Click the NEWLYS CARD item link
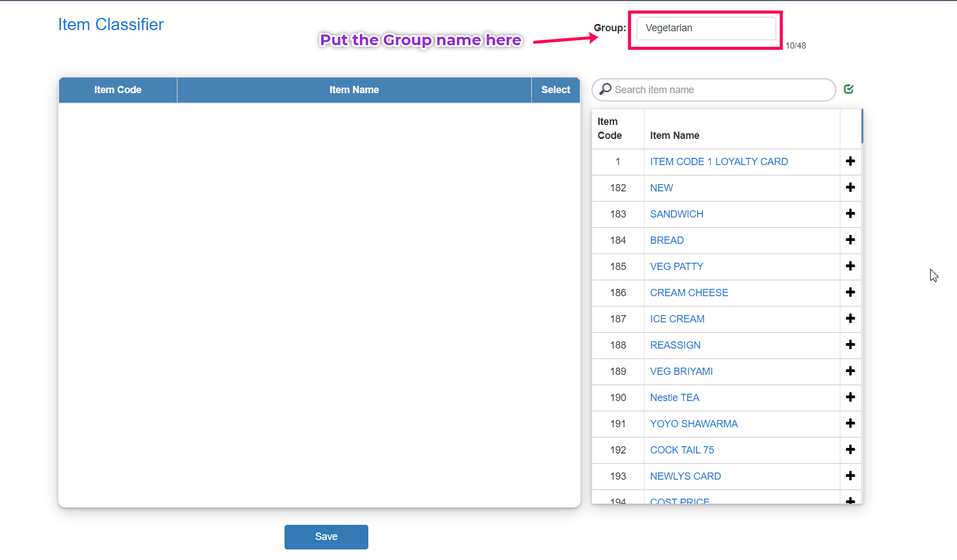 click(x=685, y=476)
